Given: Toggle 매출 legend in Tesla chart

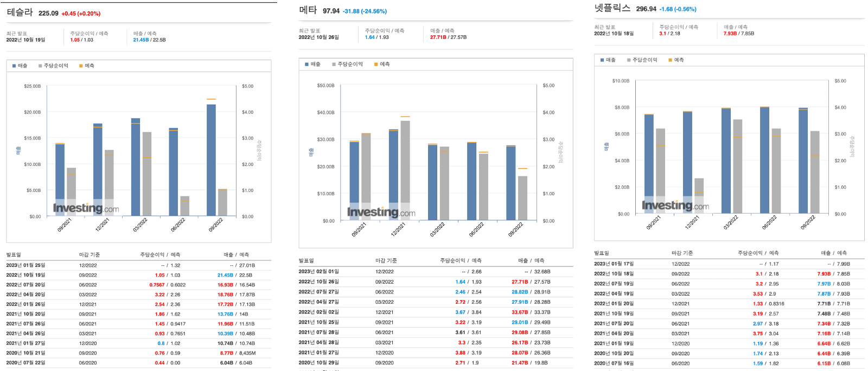Looking at the screenshot, I should click(x=20, y=66).
